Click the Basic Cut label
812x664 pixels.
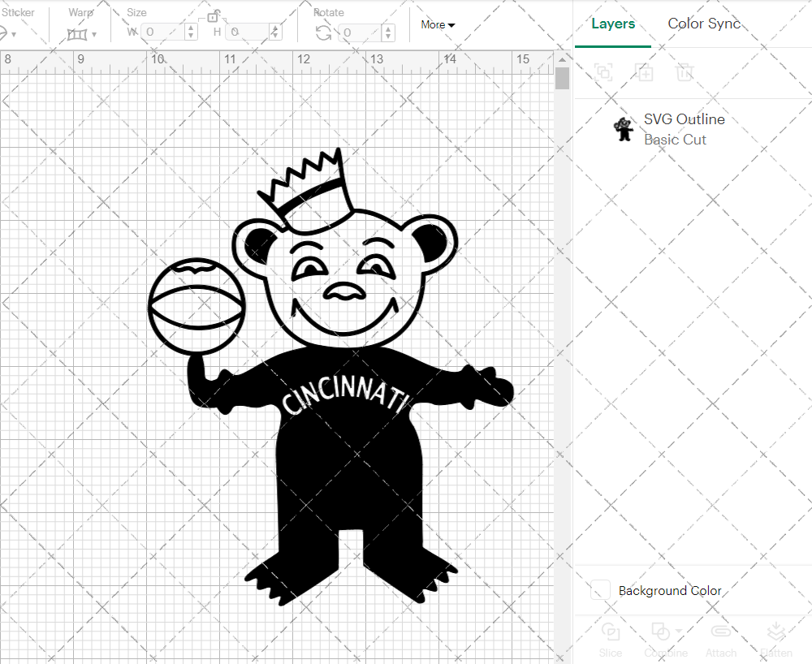(x=675, y=140)
